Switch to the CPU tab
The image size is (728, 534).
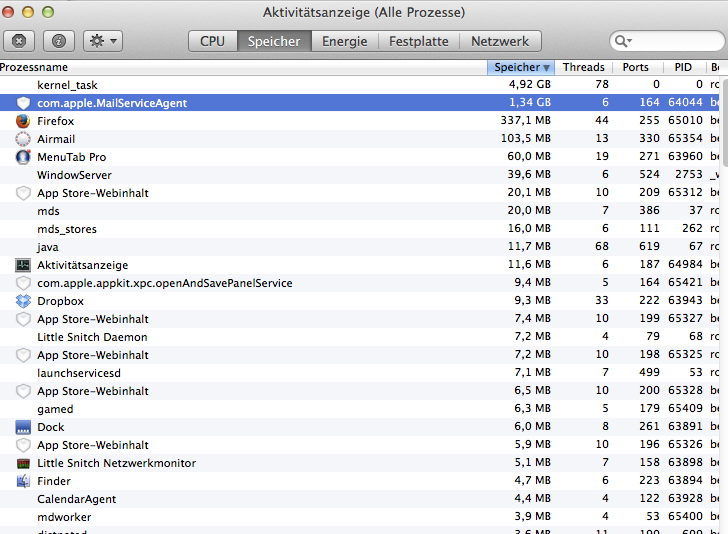click(213, 41)
